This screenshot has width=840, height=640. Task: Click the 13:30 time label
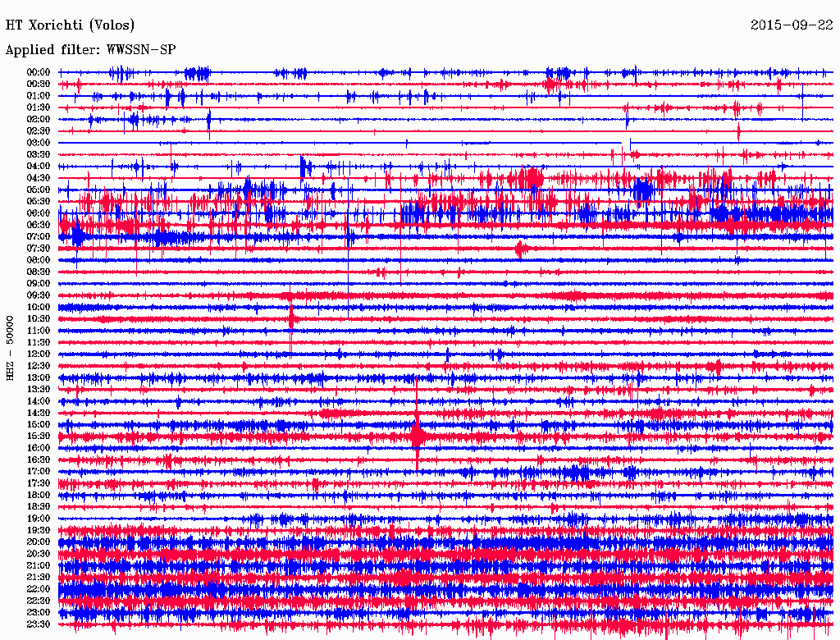39,390
